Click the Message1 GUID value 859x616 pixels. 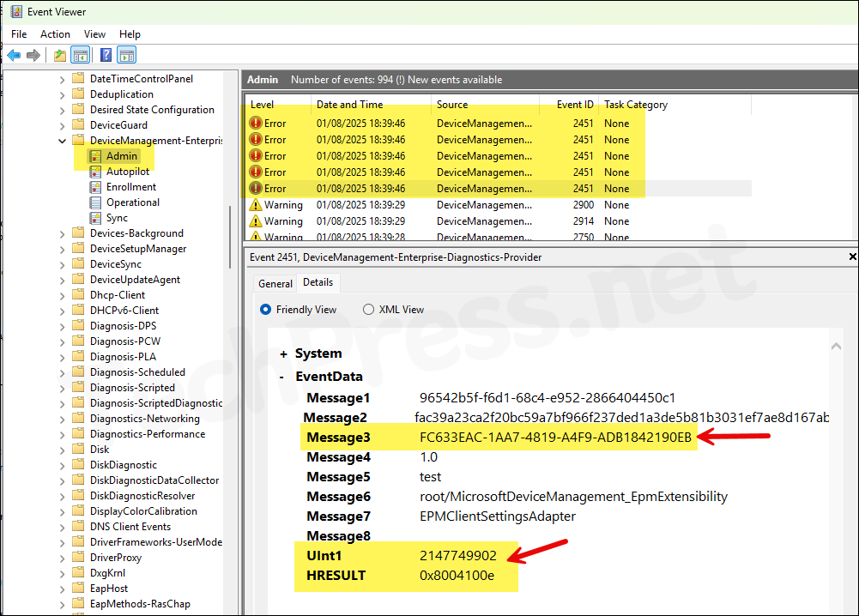tap(547, 398)
